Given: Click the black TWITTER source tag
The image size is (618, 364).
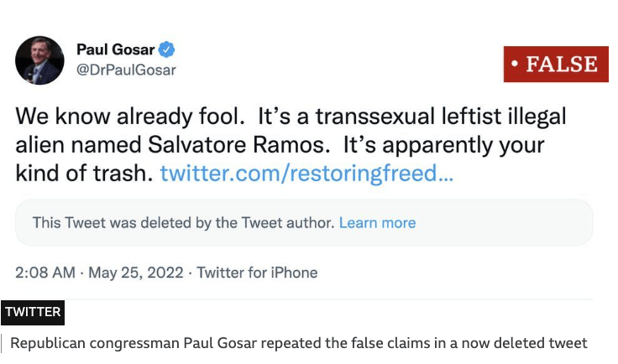Looking at the screenshot, I should click(x=33, y=312).
